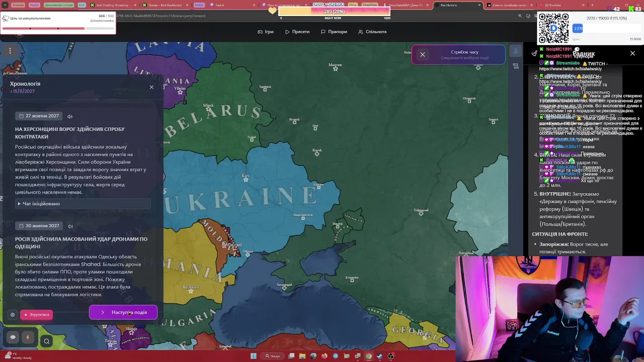Select Skopje marker on the map
644x362 pixels.
(131, 332)
